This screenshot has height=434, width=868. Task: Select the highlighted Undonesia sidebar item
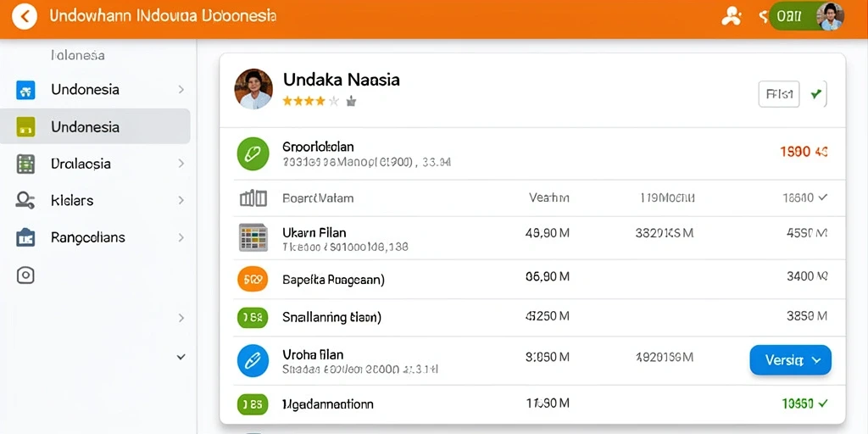[x=95, y=126]
